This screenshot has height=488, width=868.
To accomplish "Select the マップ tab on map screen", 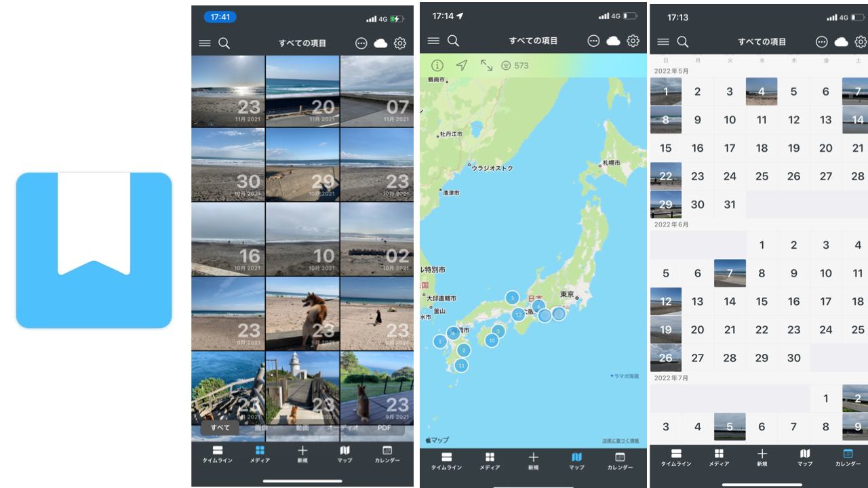I will 576,461.
